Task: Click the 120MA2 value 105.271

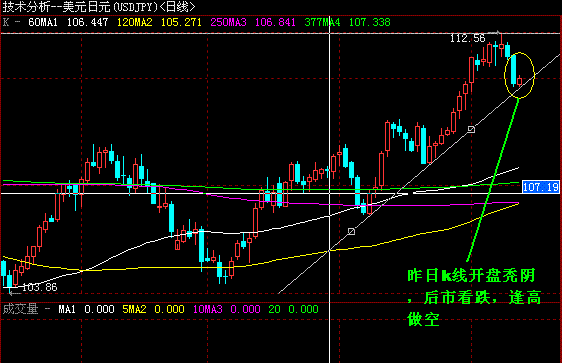Action: pyautogui.click(x=181, y=23)
